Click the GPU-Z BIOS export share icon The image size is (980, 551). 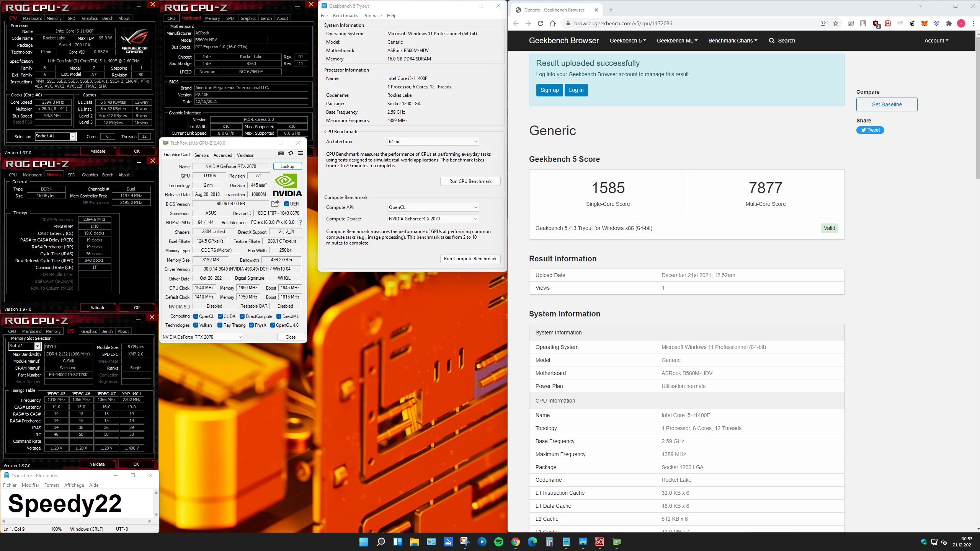(x=275, y=204)
